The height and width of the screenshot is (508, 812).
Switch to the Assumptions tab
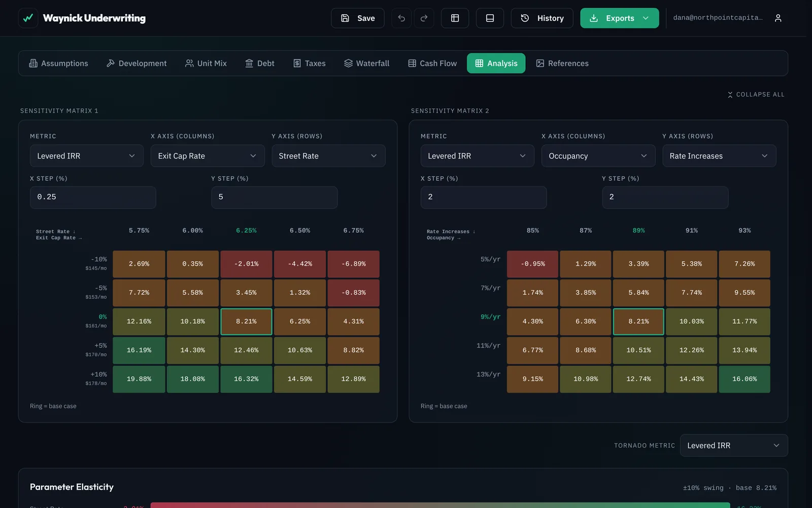point(59,63)
